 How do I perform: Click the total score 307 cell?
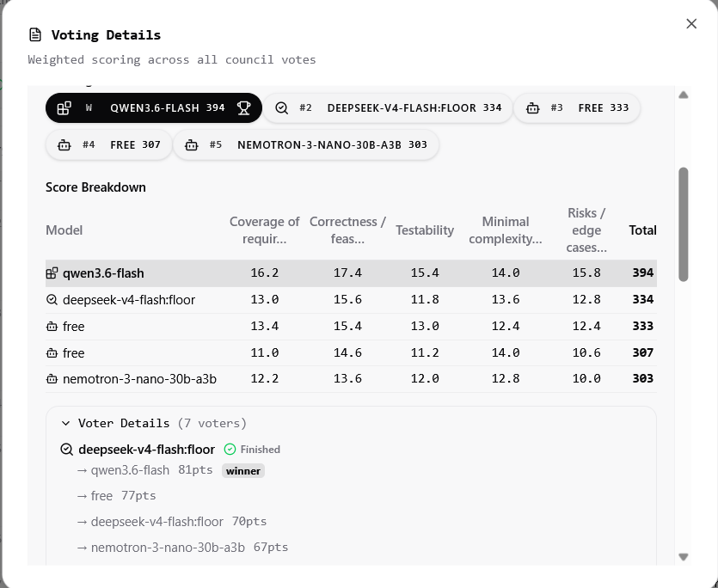[x=642, y=352]
